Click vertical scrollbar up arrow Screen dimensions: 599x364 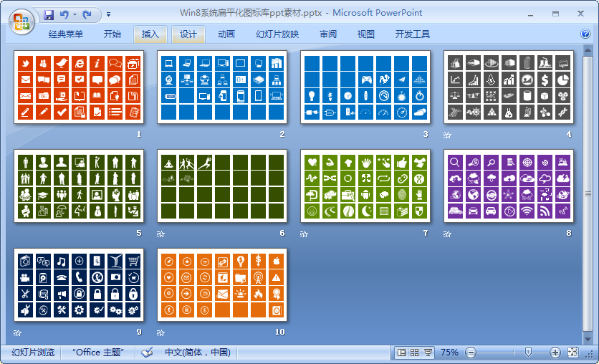(588, 49)
